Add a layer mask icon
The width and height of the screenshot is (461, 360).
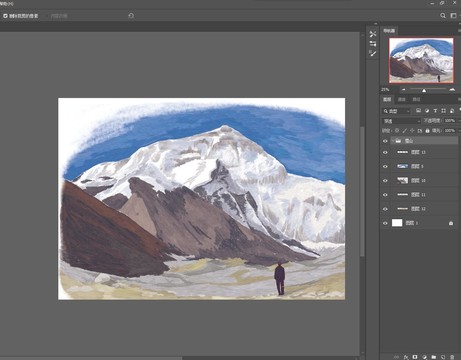click(x=415, y=357)
